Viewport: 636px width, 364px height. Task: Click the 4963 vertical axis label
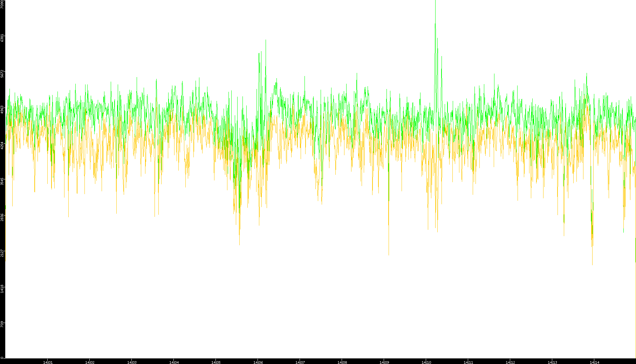coord(2,109)
